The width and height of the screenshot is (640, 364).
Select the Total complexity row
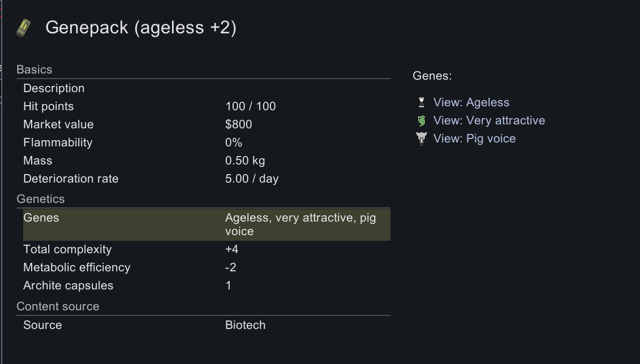207,249
